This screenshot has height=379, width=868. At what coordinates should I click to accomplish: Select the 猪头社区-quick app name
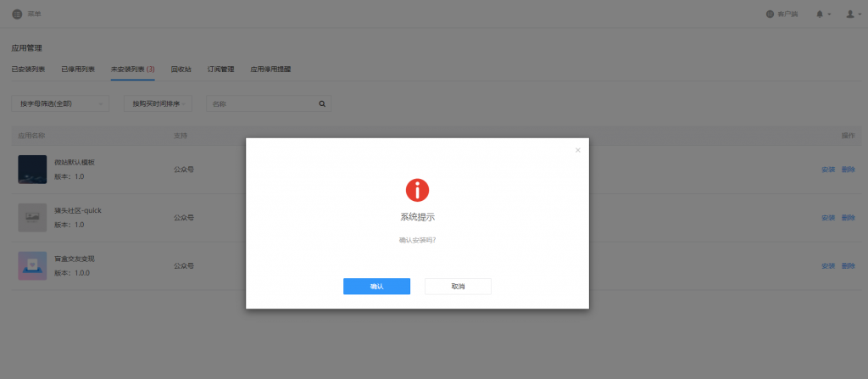(78, 210)
